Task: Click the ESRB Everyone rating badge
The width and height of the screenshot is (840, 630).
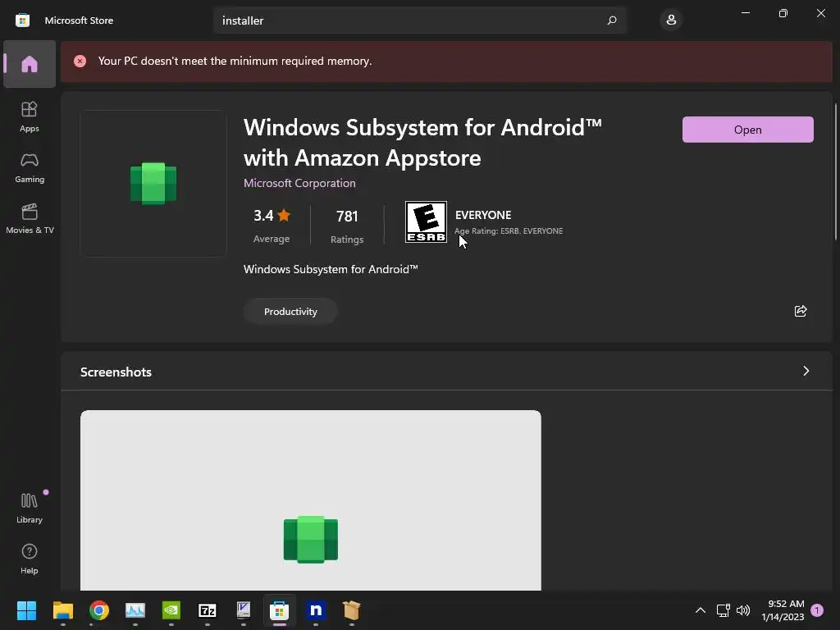Action: coord(426,221)
